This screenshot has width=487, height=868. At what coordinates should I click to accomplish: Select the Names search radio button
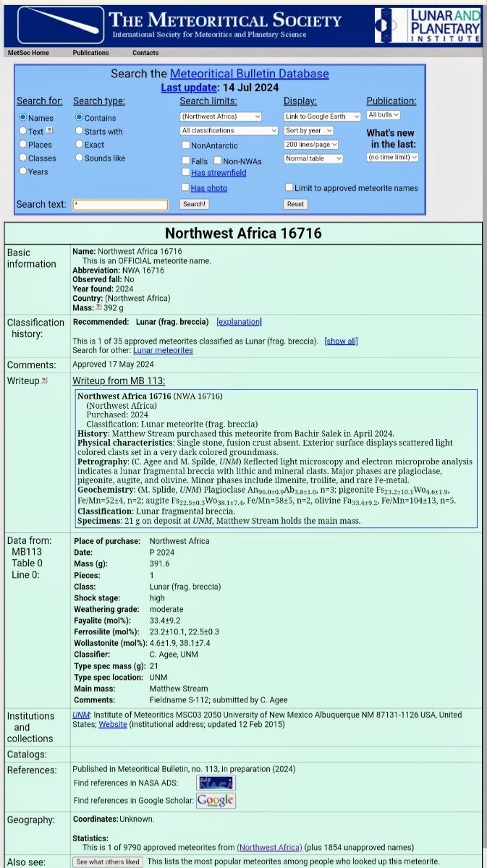[22, 117]
